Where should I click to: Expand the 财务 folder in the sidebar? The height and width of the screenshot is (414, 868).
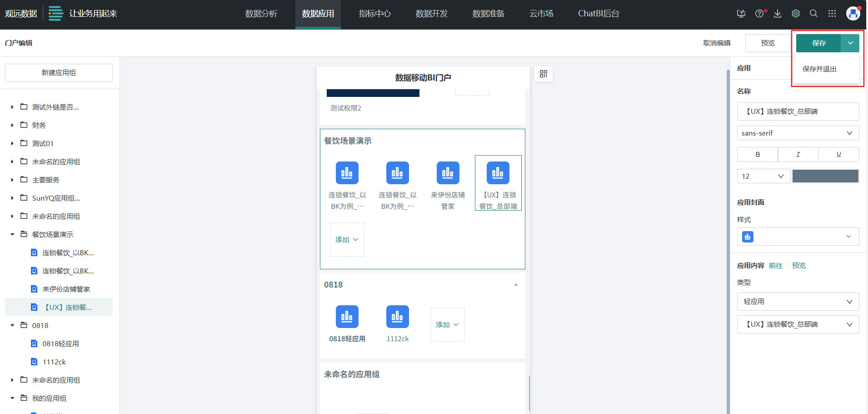click(12, 125)
